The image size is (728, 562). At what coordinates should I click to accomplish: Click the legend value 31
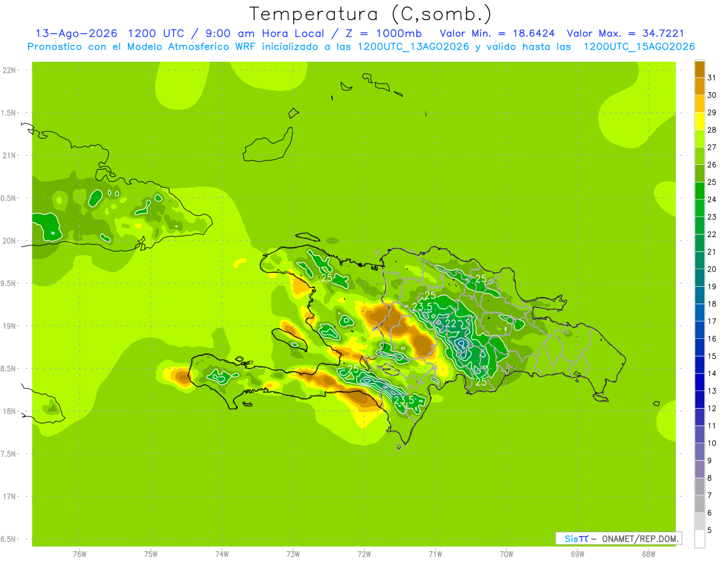712,78
